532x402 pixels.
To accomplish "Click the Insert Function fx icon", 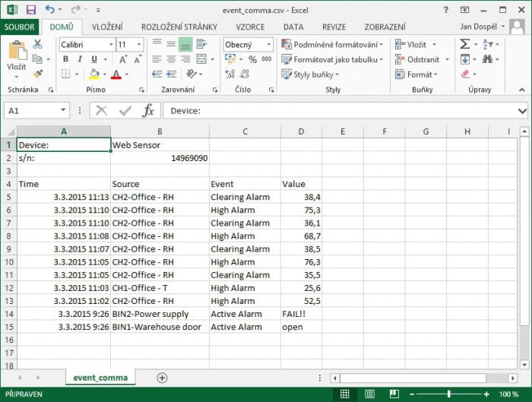I will (x=148, y=111).
